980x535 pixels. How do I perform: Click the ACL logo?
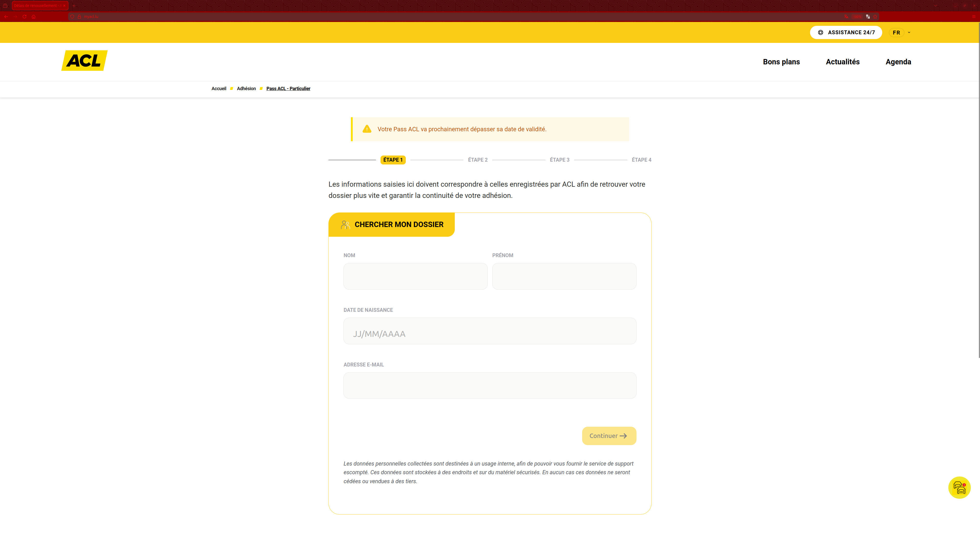point(84,61)
